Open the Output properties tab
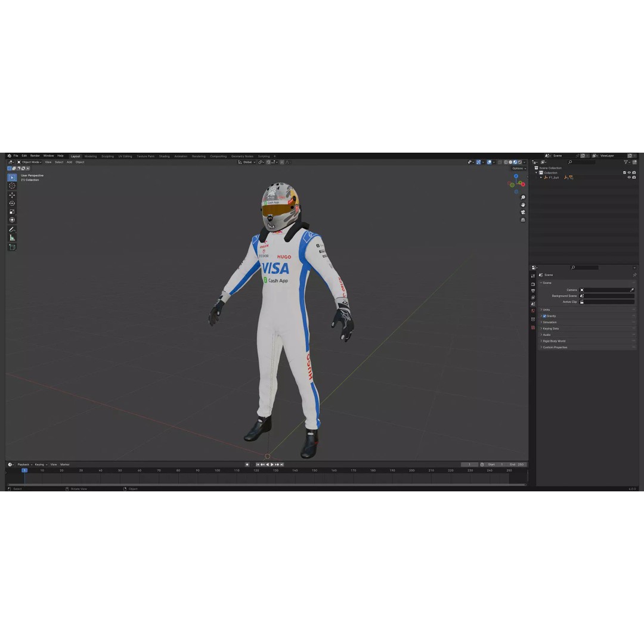This screenshot has height=644, width=644. (533, 291)
